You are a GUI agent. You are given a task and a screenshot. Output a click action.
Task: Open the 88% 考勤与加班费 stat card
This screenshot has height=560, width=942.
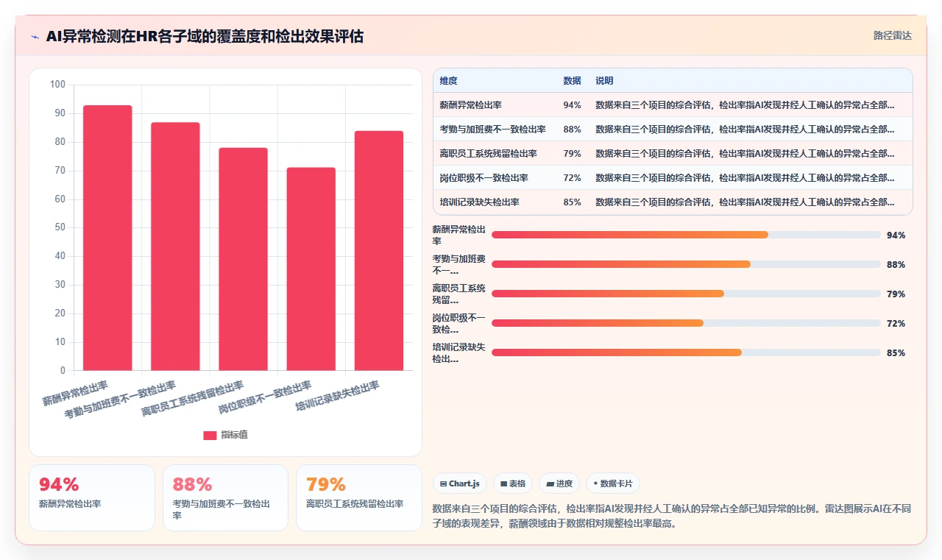pyautogui.click(x=225, y=497)
